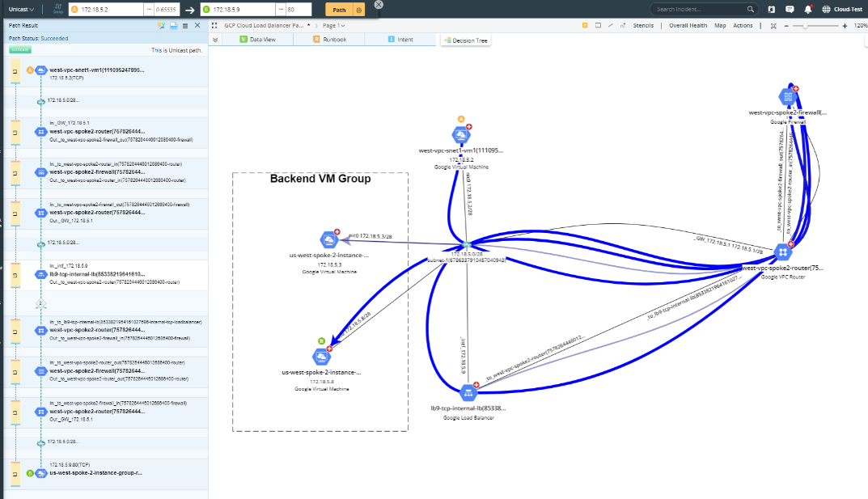The height and width of the screenshot is (499, 868).
Task: Open the Path Result list view icon
Action: [x=185, y=25]
